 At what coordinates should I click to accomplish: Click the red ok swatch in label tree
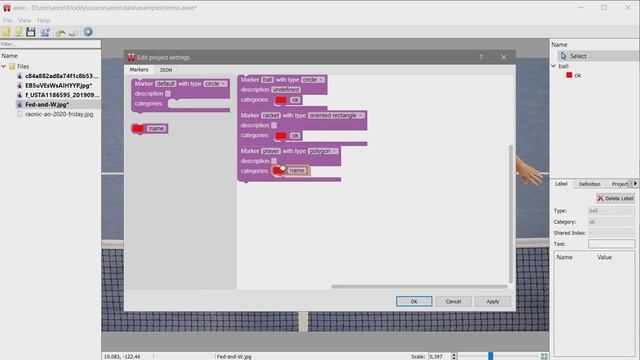point(569,75)
